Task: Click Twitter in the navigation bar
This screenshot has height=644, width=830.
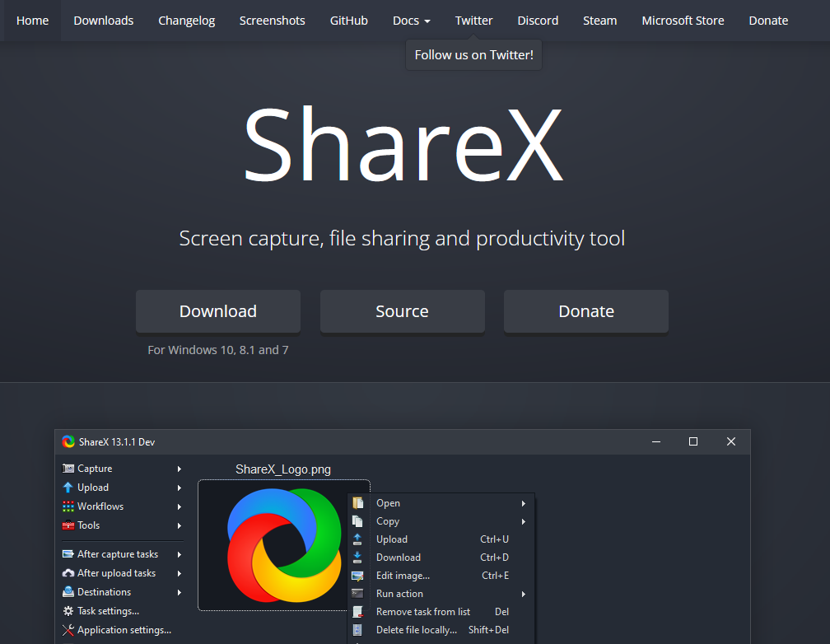Action: point(473,21)
